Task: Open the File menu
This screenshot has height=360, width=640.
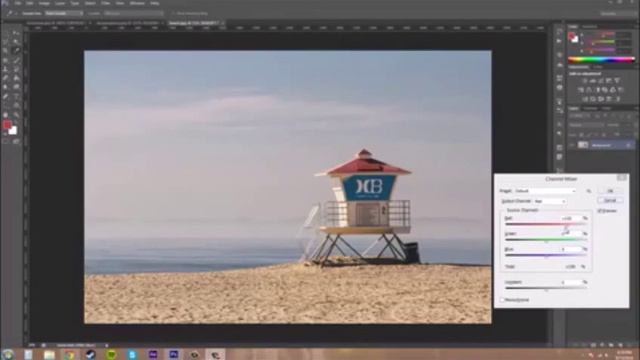Action: pyautogui.click(x=18, y=3)
